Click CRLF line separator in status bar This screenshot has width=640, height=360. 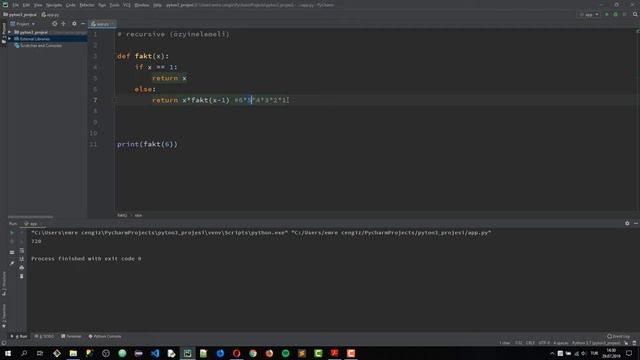pos(530,343)
